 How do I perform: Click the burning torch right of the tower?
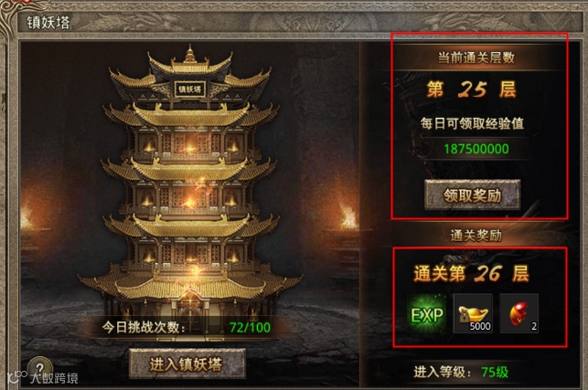click(348, 216)
